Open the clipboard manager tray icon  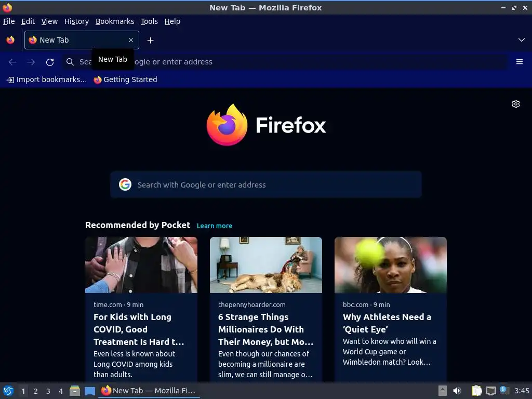coord(476,391)
